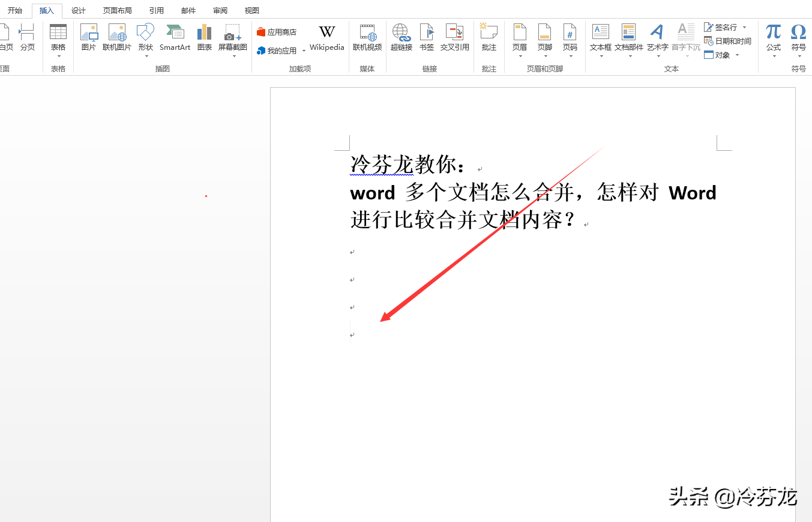Open the 页码 page number menu
Viewport: 812px width, 522px height.
[570, 41]
